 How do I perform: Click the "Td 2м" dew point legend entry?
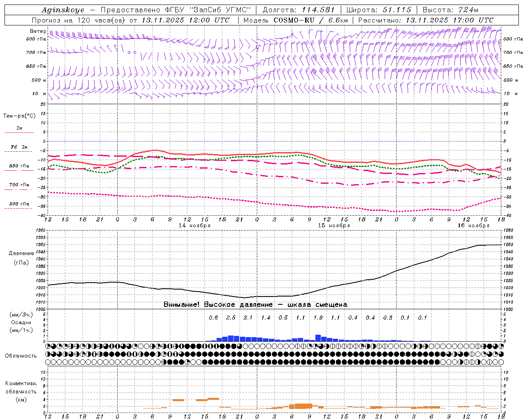pos(19,147)
